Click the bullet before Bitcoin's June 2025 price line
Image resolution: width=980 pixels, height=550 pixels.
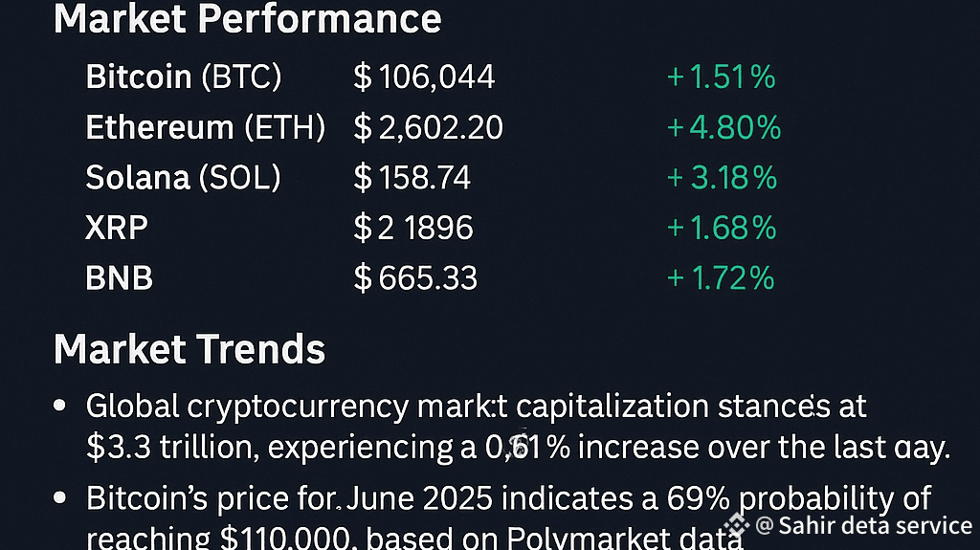tap(61, 498)
